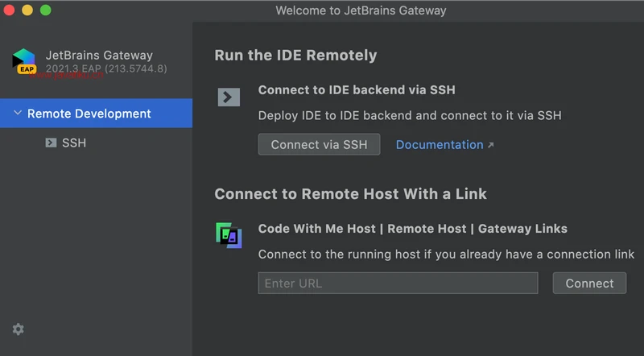Collapse the Remote Development chevron
This screenshot has width=644, height=356.
[18, 113]
